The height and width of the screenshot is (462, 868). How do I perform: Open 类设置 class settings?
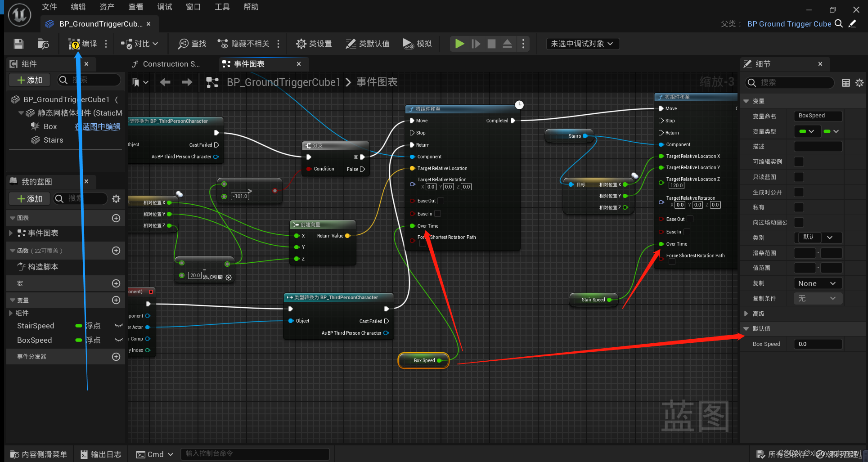[x=314, y=44]
